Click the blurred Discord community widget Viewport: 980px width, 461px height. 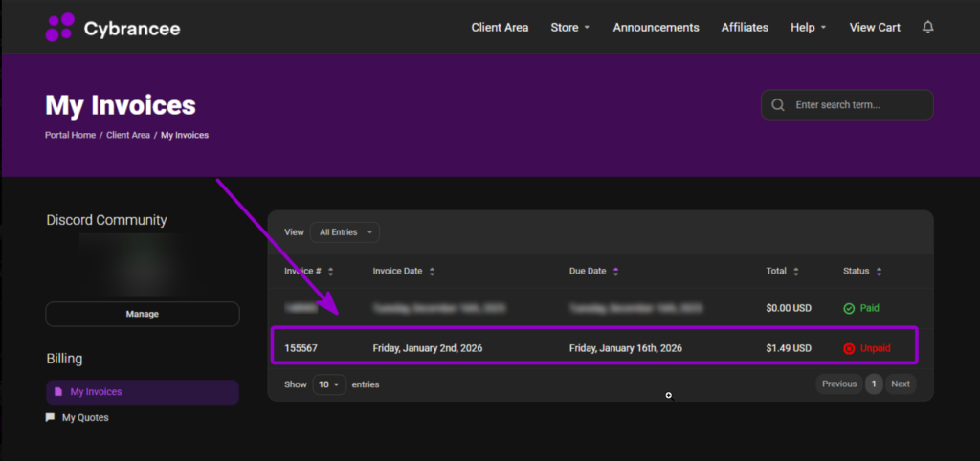(143, 265)
